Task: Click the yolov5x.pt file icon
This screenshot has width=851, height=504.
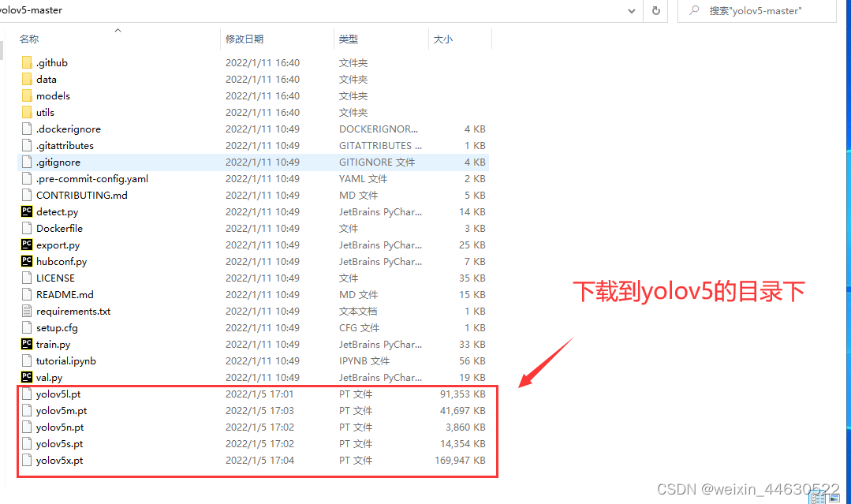Action: tap(27, 460)
